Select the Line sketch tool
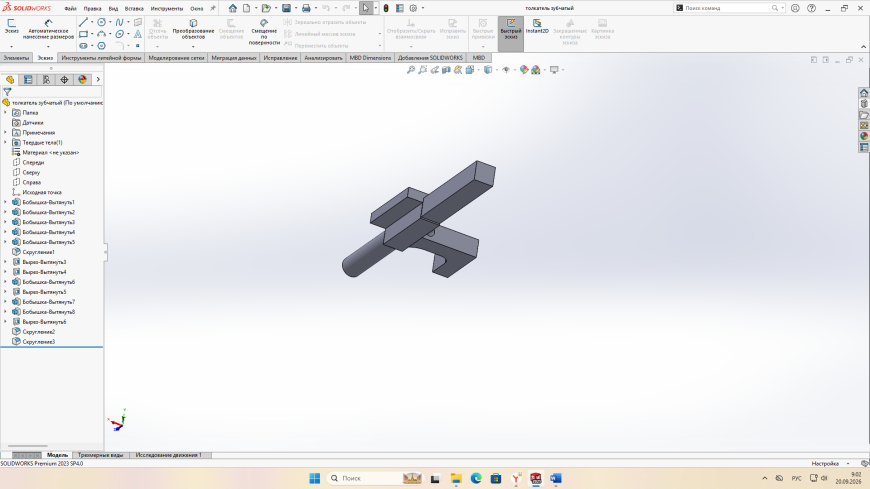This screenshot has width=870, height=489. pyautogui.click(x=83, y=22)
